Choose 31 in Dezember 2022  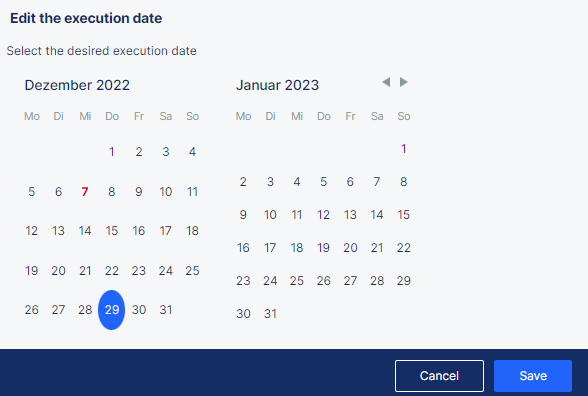pyautogui.click(x=166, y=310)
